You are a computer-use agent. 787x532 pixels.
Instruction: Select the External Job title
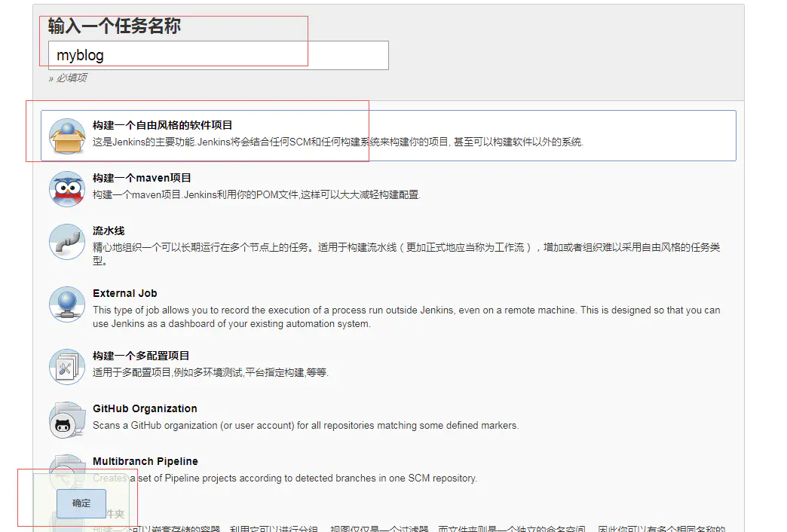125,293
